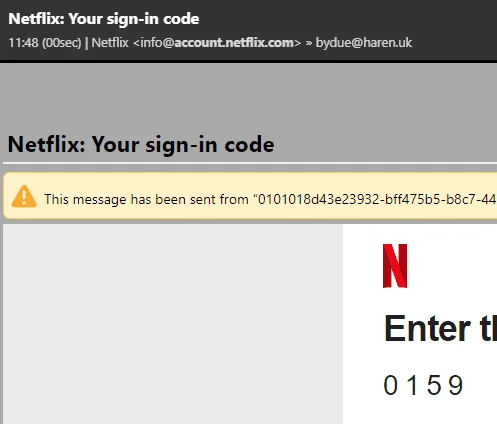
Task: Select the digit 0 of the sign-in code
Action: pos(391,385)
